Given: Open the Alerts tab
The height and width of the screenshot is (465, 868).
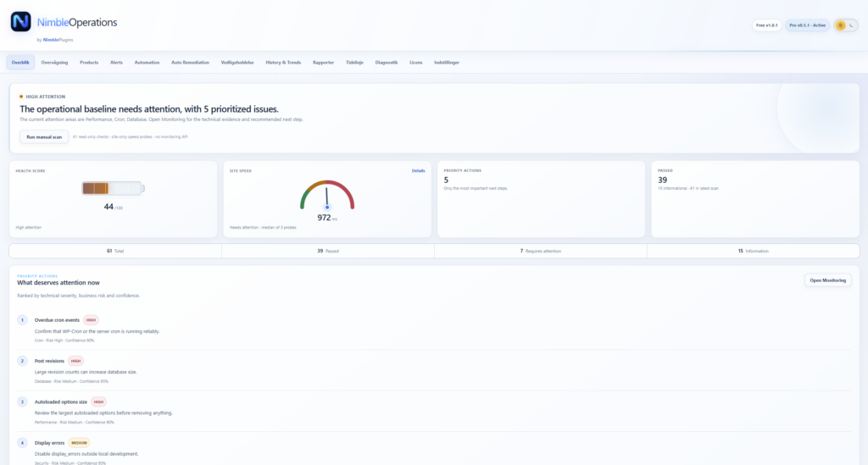Looking at the screenshot, I should (x=116, y=63).
